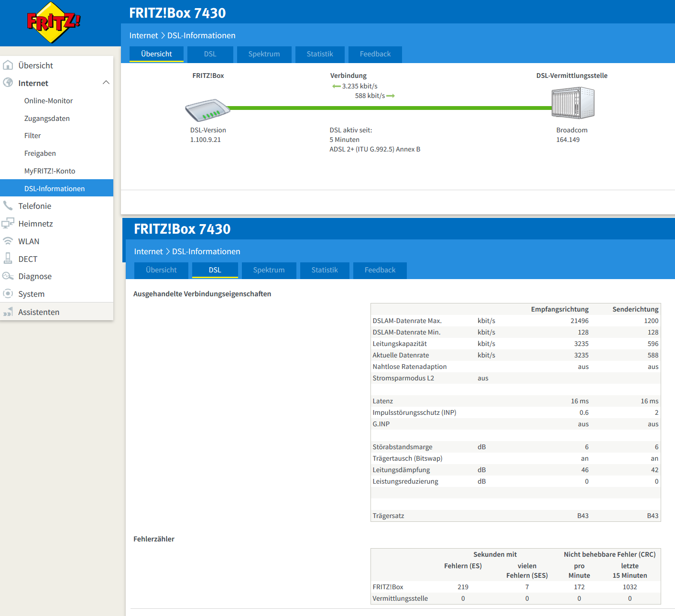Screen dimensions: 675x616
Task: Click Störabstandsmarge row label
Action: 403,447
